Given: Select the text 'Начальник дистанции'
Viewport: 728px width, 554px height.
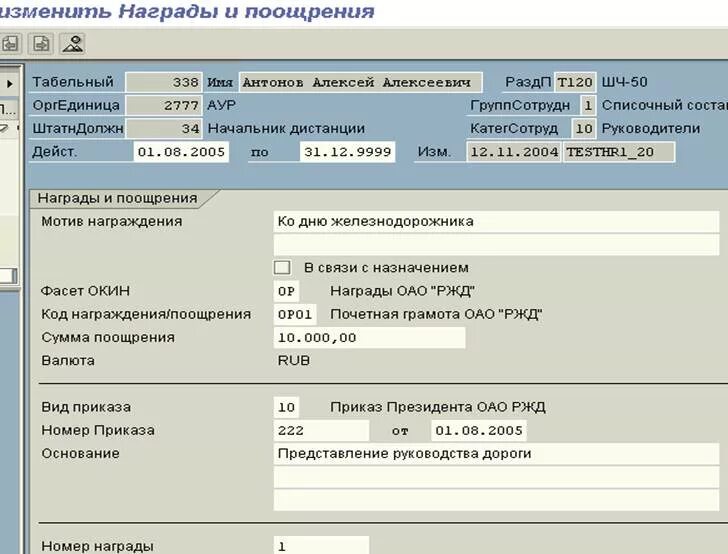Looking at the screenshot, I should pos(286,129).
